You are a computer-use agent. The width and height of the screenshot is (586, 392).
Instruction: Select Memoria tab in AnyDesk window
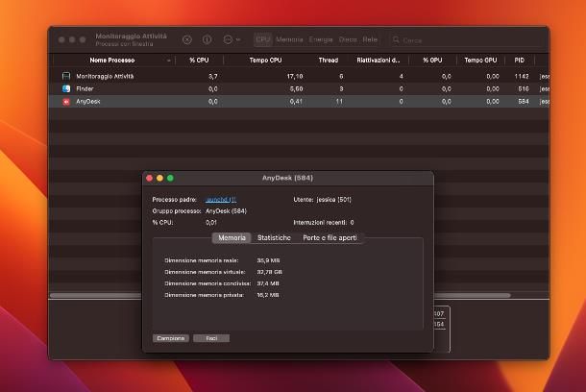(x=232, y=238)
